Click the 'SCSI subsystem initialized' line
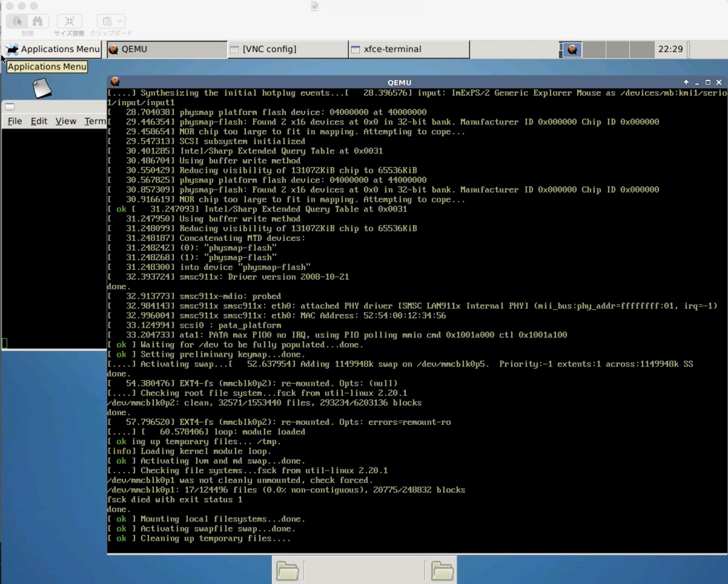The height and width of the screenshot is (584, 728). (206, 141)
